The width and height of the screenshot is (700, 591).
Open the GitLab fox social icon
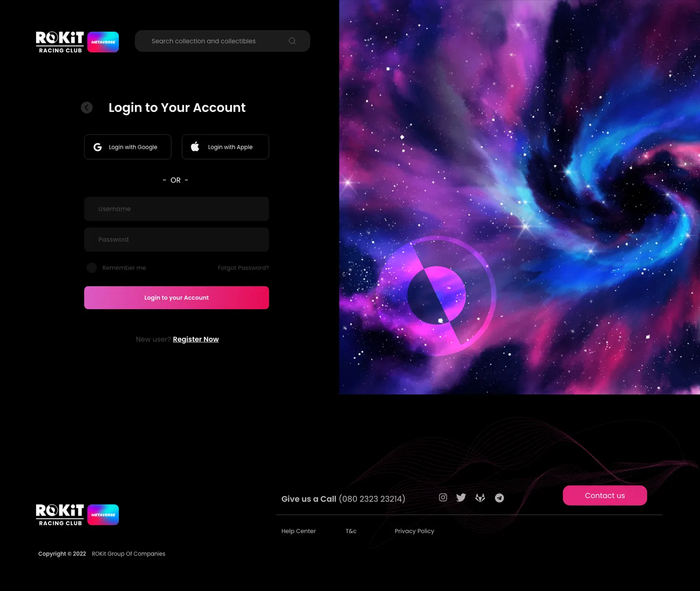[480, 498]
